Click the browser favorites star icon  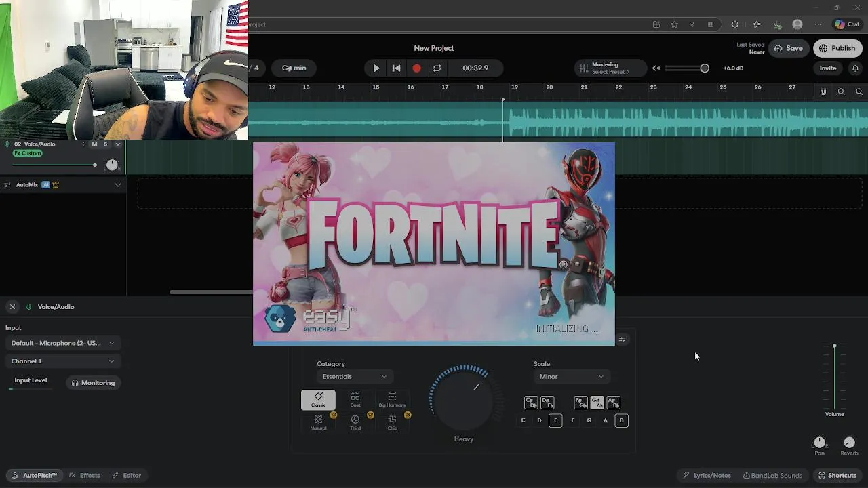pyautogui.click(x=674, y=24)
